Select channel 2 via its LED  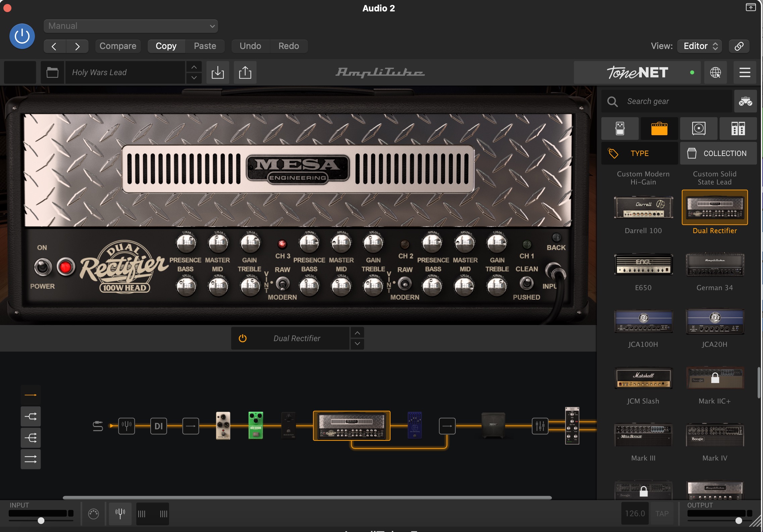[405, 244]
